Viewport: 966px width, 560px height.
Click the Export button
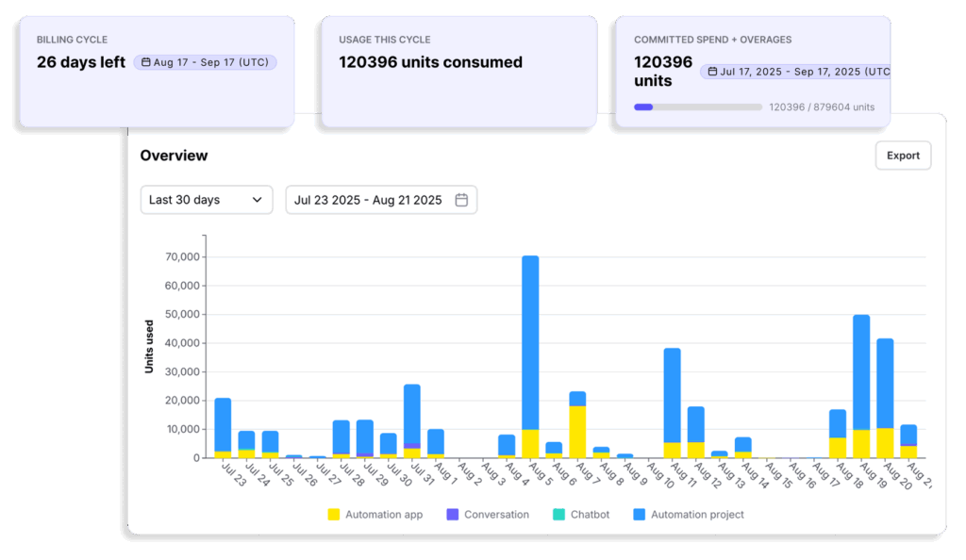(903, 155)
